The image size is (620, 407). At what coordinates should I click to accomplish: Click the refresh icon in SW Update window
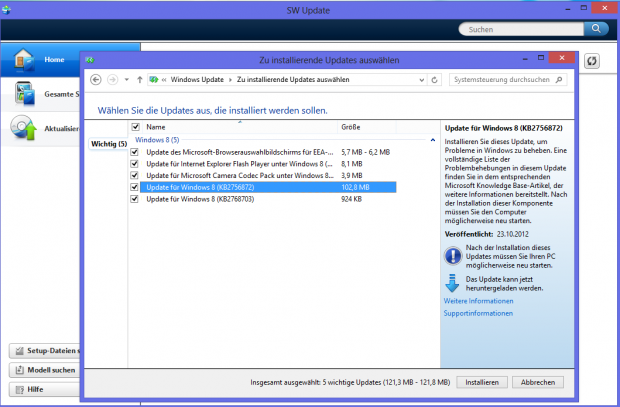click(x=592, y=61)
